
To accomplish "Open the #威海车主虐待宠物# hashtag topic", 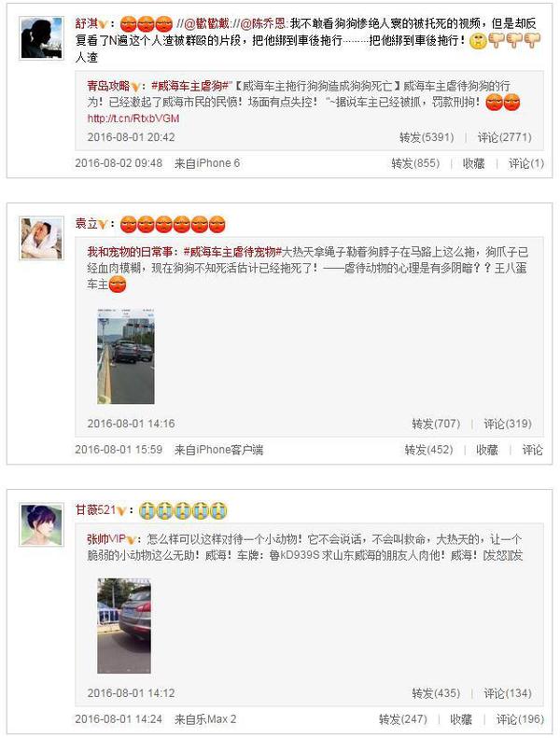I will pyautogui.click(x=231, y=252).
